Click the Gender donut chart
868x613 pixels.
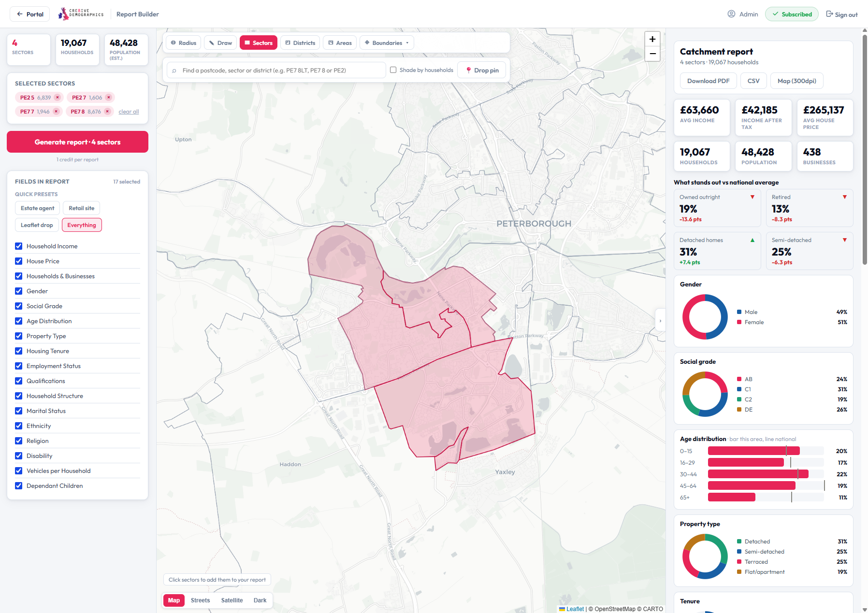tap(705, 317)
